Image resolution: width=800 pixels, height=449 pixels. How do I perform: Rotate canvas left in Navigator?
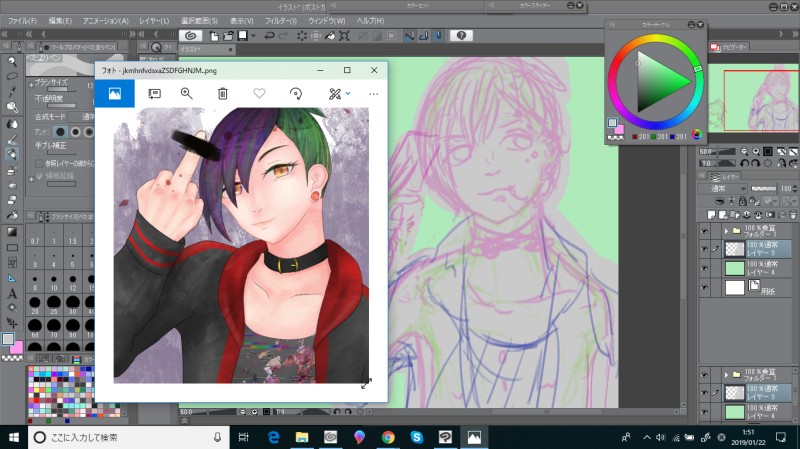(x=744, y=164)
